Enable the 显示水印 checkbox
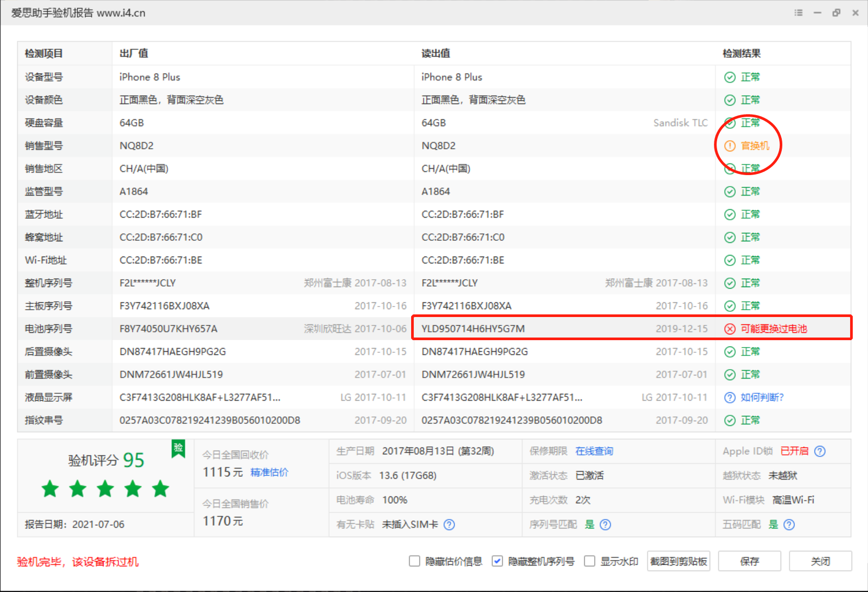 click(589, 561)
